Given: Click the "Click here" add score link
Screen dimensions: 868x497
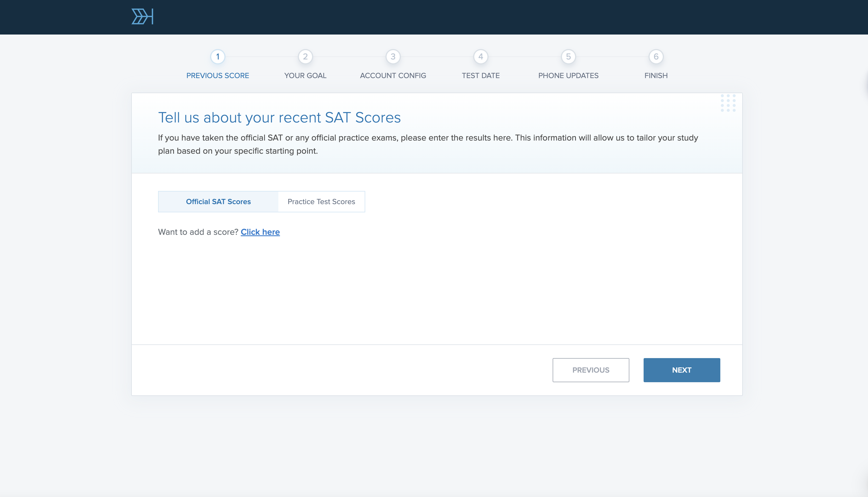Looking at the screenshot, I should (x=260, y=232).
